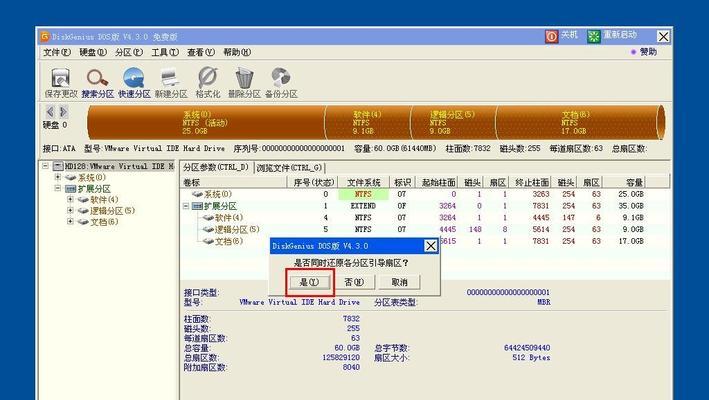Select 文档(6) in the left tree
Screen dimensions: 709x400
(104, 221)
